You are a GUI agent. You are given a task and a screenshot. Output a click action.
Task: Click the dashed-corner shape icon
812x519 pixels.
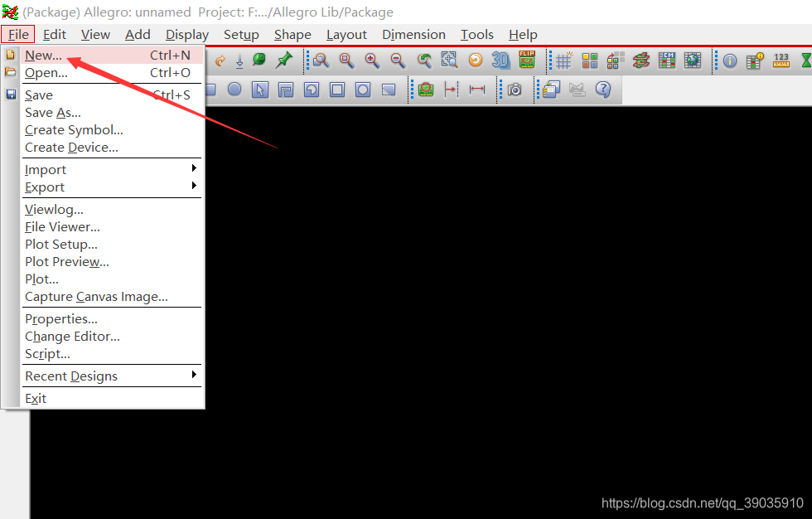pyautogui.click(x=389, y=90)
